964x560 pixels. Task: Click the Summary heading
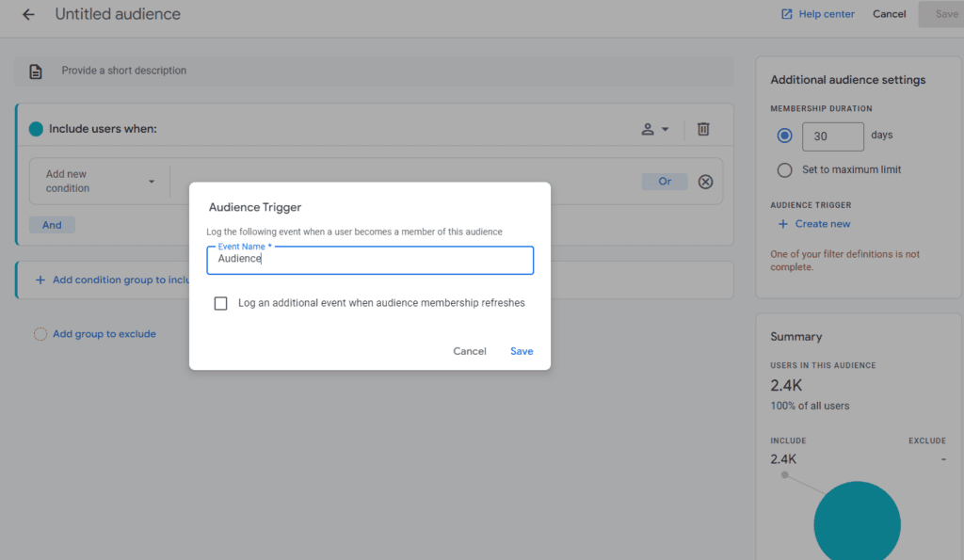(x=796, y=337)
